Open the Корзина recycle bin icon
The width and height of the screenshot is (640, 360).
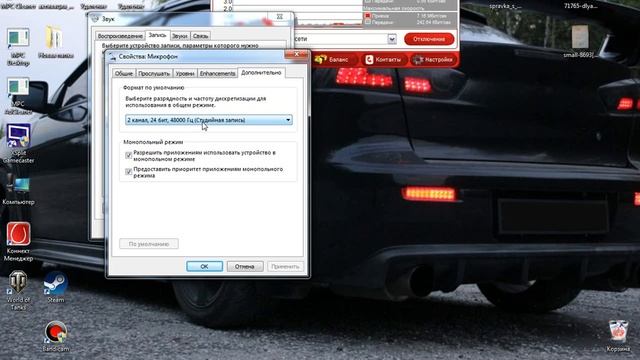[619, 331]
